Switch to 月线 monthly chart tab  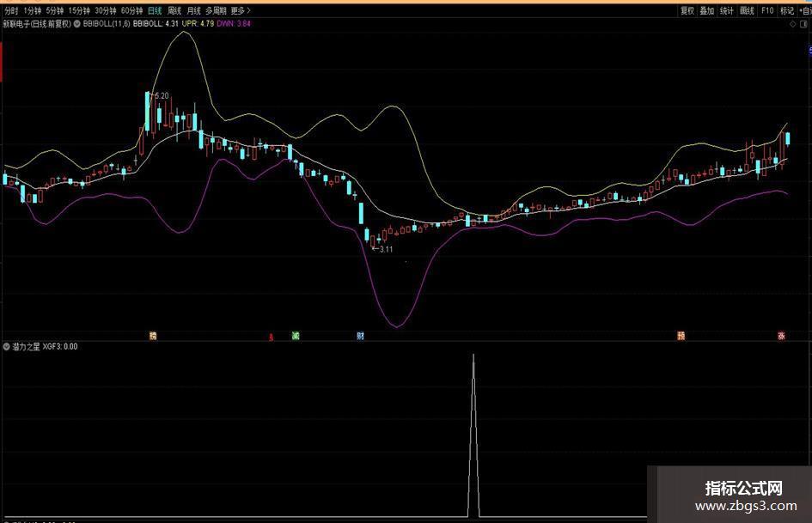click(193, 10)
